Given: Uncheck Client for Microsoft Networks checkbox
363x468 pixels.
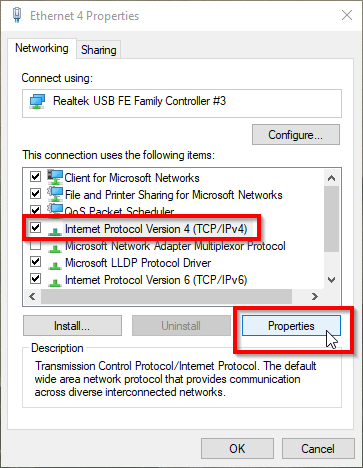Looking at the screenshot, I should (35, 176).
